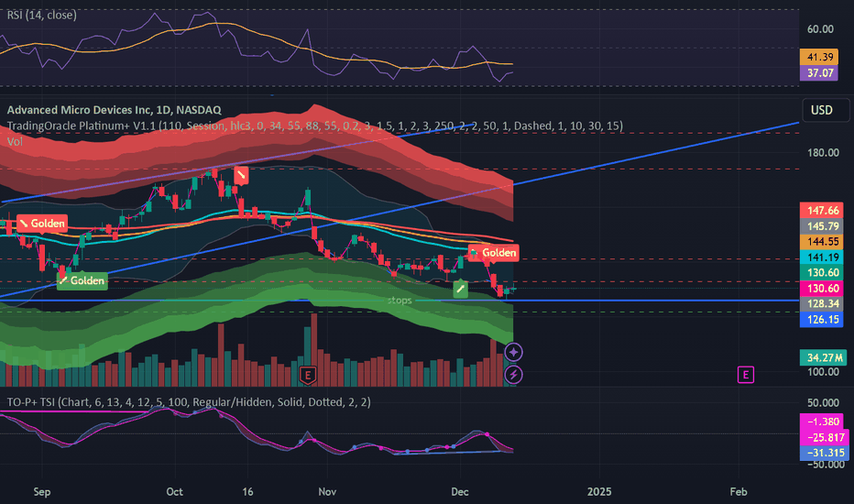Click the -31.315 TSI value label

[x=823, y=453]
